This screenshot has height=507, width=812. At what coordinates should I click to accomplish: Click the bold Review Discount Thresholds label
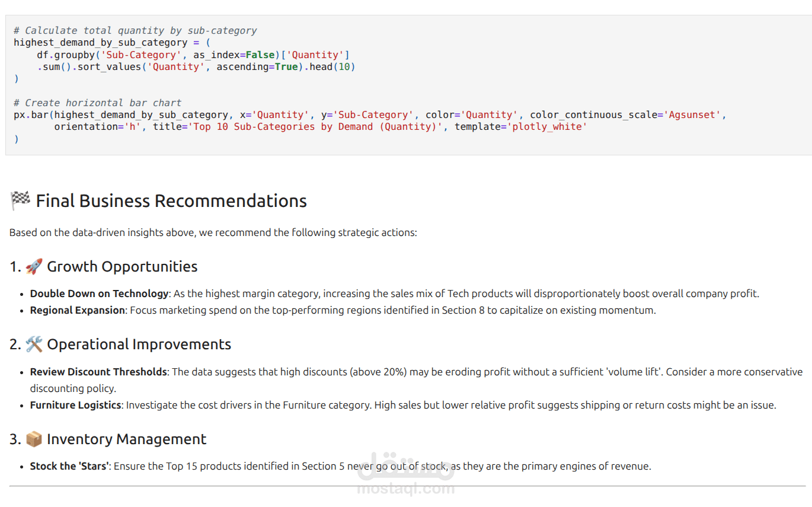click(98, 372)
